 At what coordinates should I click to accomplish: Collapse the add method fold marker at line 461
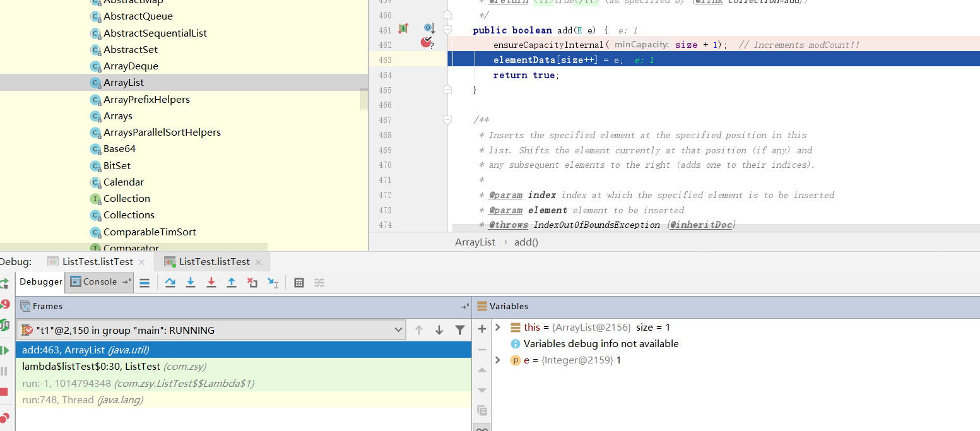pyautogui.click(x=447, y=30)
